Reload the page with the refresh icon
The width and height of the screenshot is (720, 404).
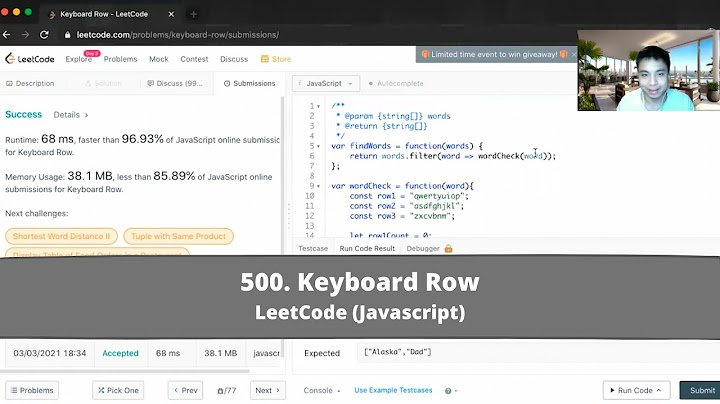(x=44, y=35)
